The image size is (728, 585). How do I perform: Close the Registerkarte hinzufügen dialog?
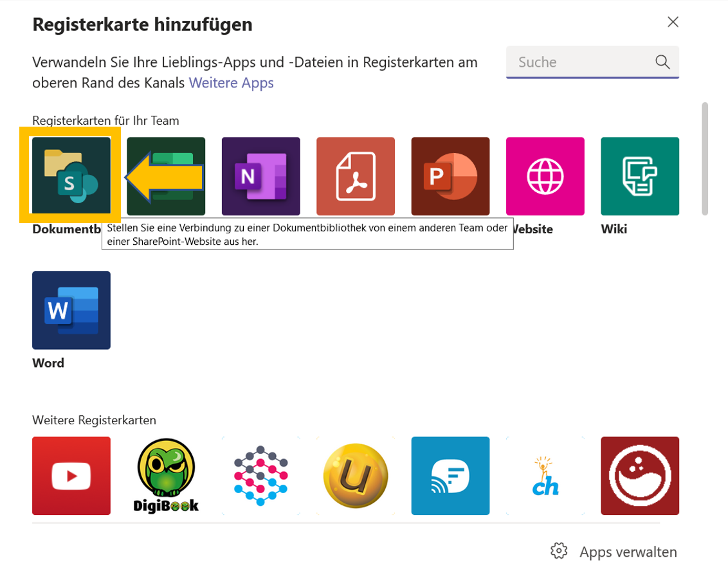coord(673,22)
